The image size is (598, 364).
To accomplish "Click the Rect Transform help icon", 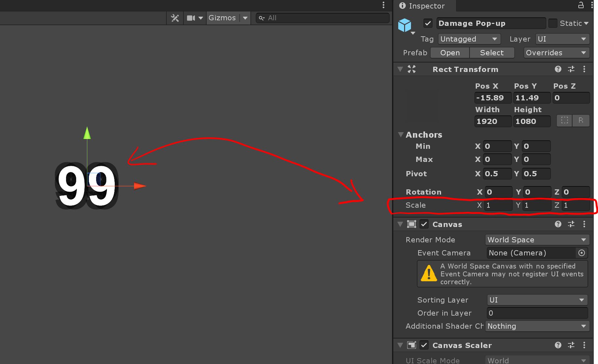I will click(558, 69).
